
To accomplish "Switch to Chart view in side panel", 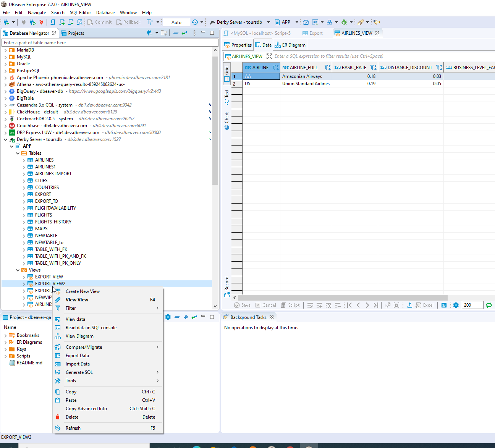I will [227, 121].
